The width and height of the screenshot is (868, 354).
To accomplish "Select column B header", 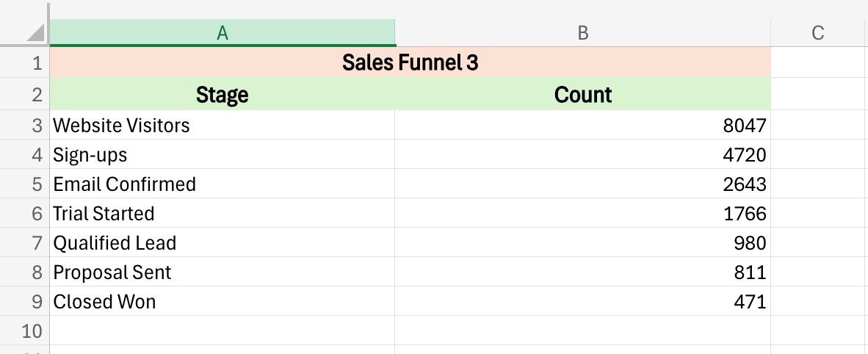I will coord(582,32).
